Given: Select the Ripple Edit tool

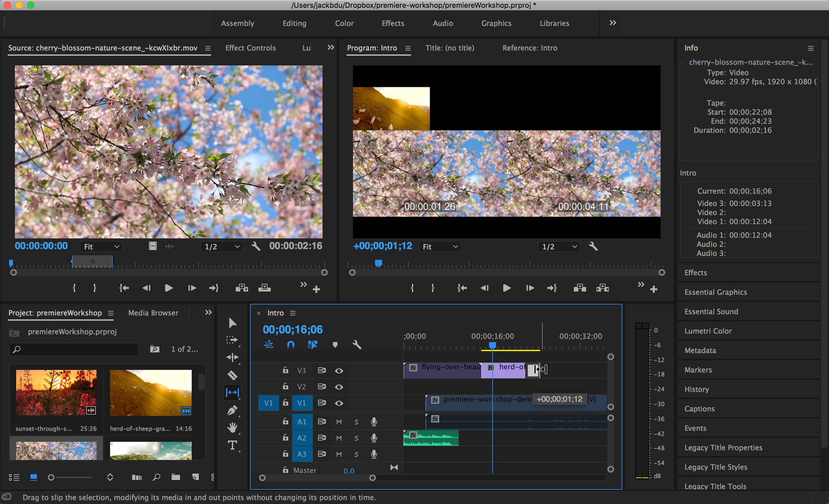Looking at the screenshot, I should (232, 357).
